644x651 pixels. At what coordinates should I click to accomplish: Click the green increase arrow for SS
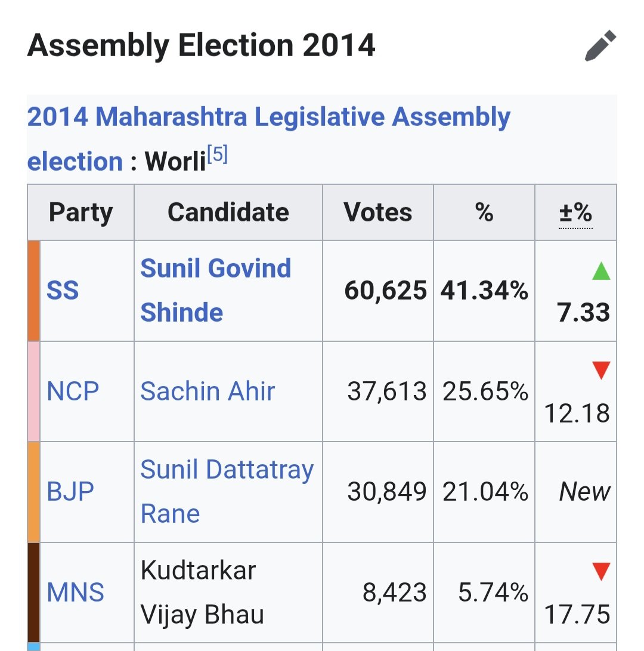point(601,271)
